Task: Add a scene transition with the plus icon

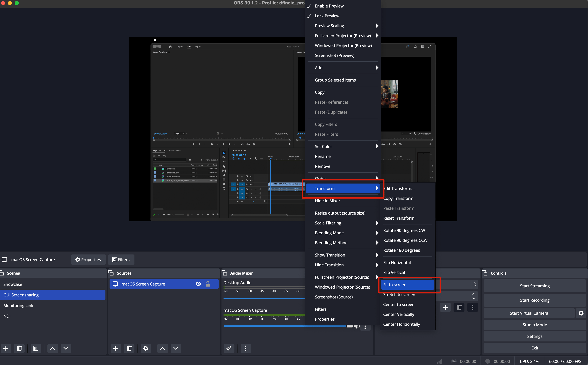Action: (445, 307)
